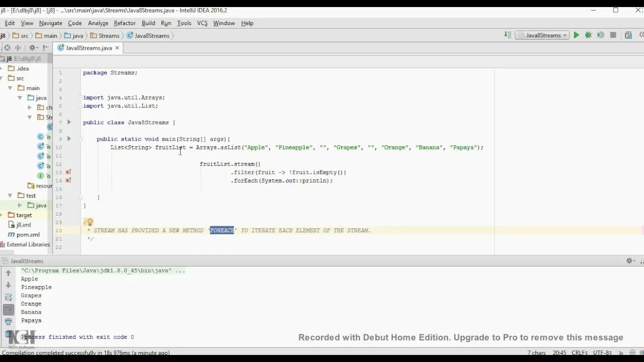Open the Run menu
The width and height of the screenshot is (644, 362).
pyautogui.click(x=166, y=23)
